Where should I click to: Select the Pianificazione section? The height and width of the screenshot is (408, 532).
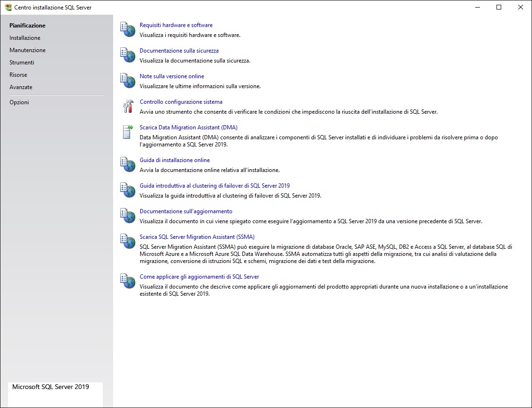coord(27,26)
